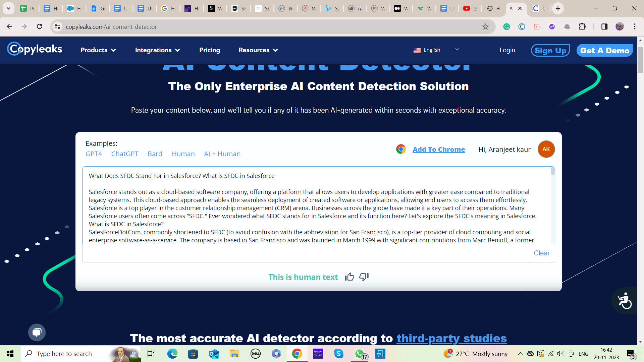Load the GPT4 example
Image resolution: width=644 pixels, height=362 pixels.
click(x=94, y=154)
